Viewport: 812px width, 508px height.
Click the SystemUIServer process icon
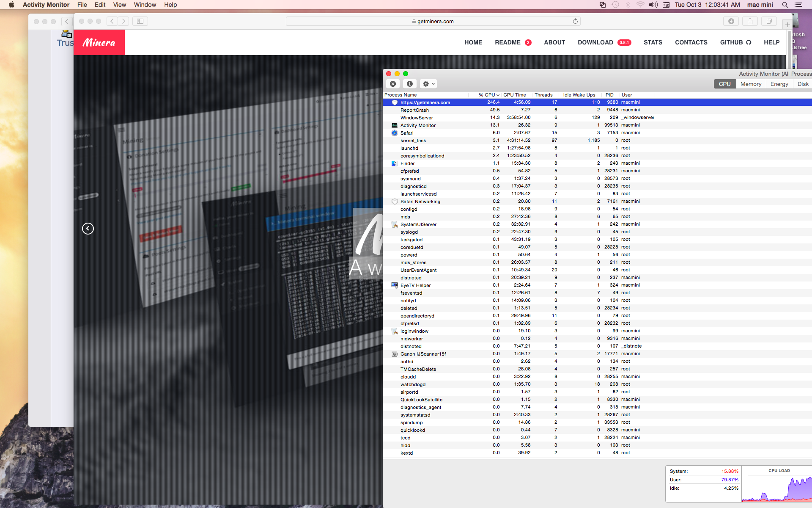coord(395,224)
